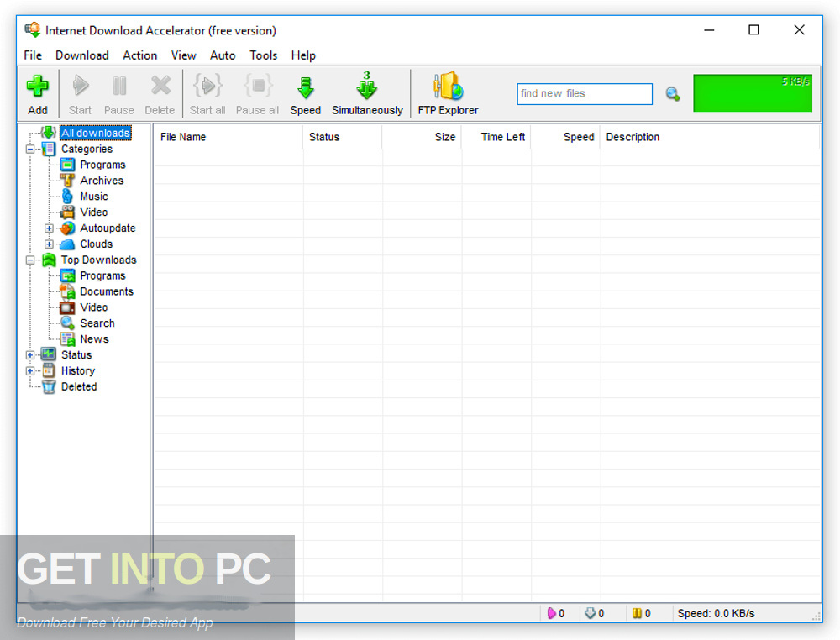Open the Download menu
This screenshot has height=640, width=840.
(82, 55)
